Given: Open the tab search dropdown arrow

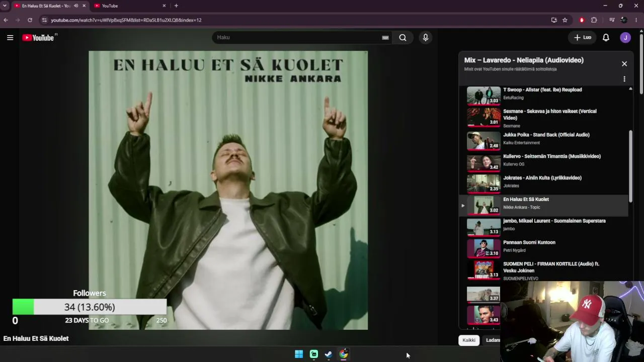Looking at the screenshot, I should coord(5,6).
